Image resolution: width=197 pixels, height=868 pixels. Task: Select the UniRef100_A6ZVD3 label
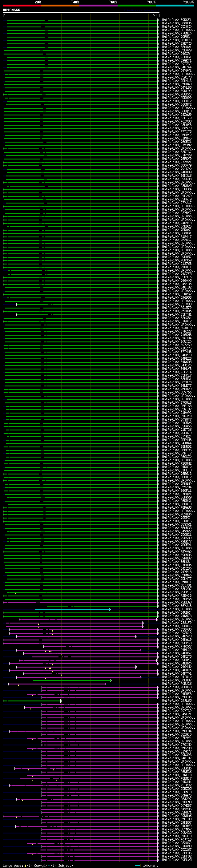tap(176, 121)
